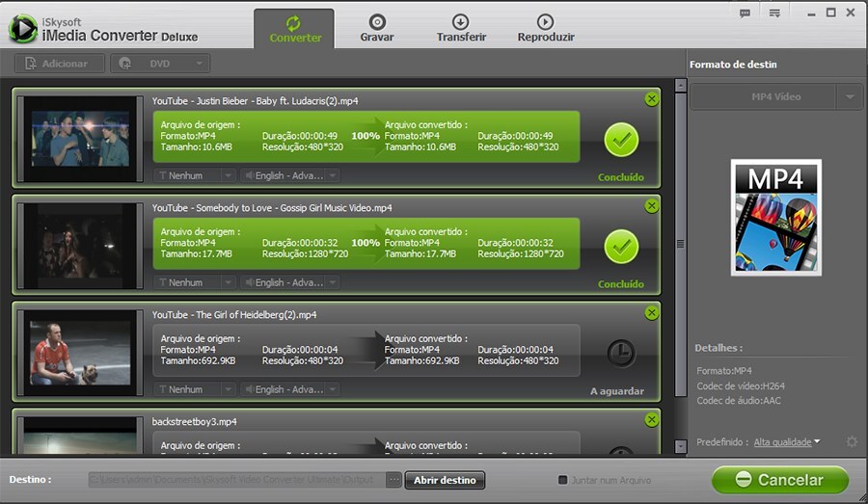
Task: Browse destination folder with ellipsis button
Action: pos(393,480)
